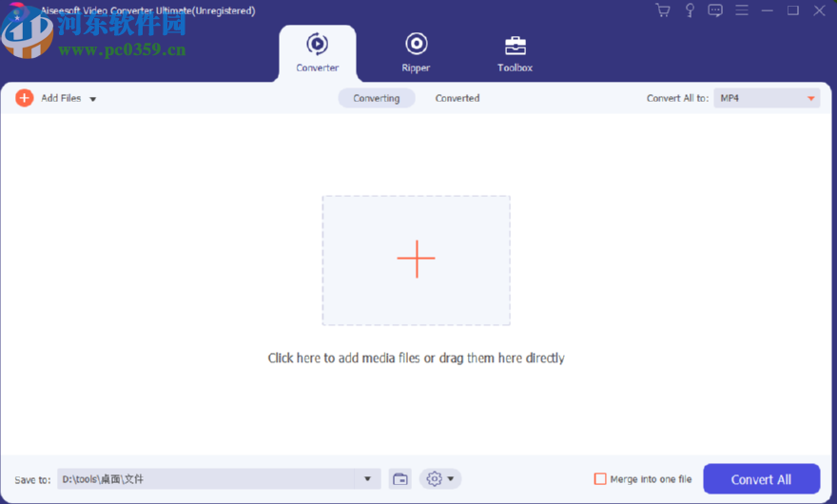This screenshot has height=504, width=837.
Task: Click the Save to path field
Action: click(x=205, y=479)
